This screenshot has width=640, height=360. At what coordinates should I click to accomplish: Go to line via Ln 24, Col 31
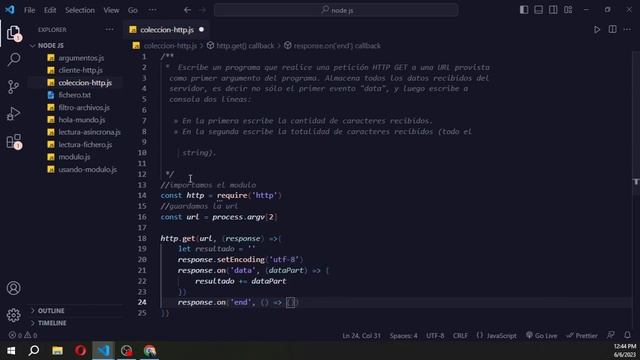click(x=361, y=336)
